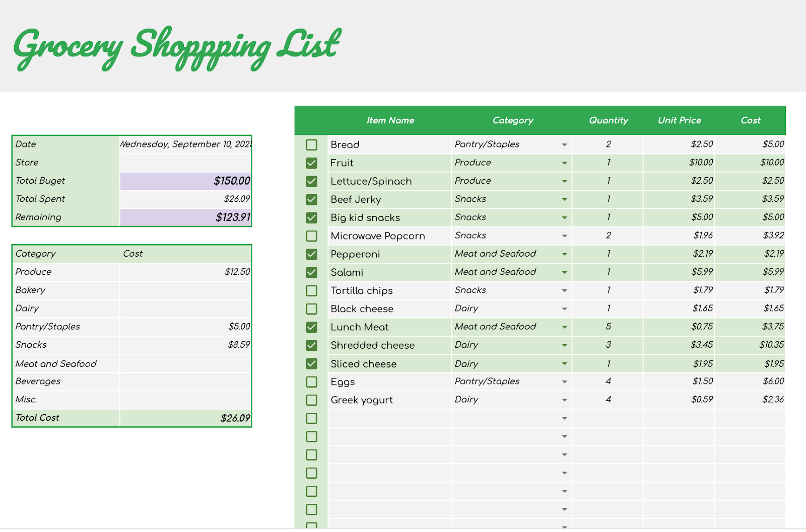Select the Total Buget cell
806x532 pixels.
point(185,181)
